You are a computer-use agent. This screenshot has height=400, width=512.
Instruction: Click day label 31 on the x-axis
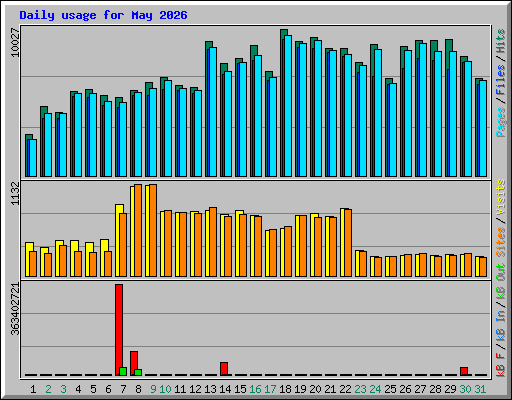pos(480,389)
